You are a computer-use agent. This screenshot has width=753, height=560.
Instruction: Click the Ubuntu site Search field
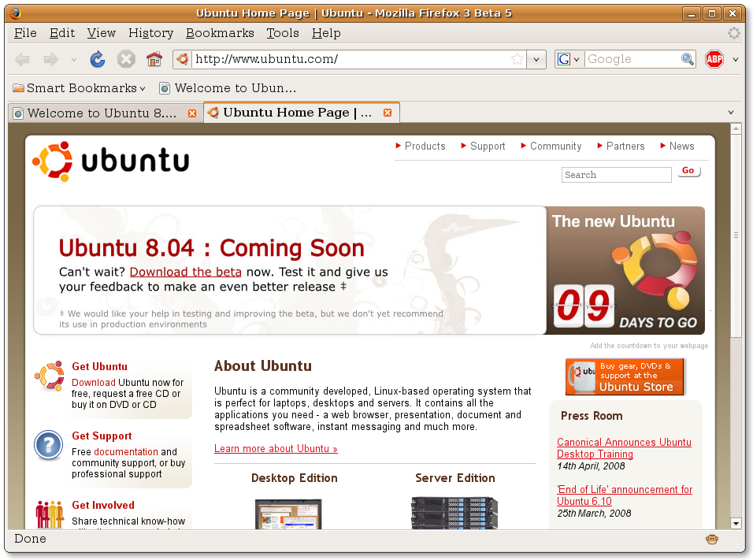(x=616, y=175)
